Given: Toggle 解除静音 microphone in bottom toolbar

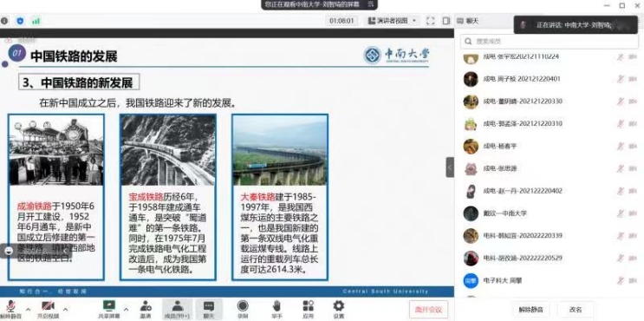Looking at the screenshot, I should point(10,309).
